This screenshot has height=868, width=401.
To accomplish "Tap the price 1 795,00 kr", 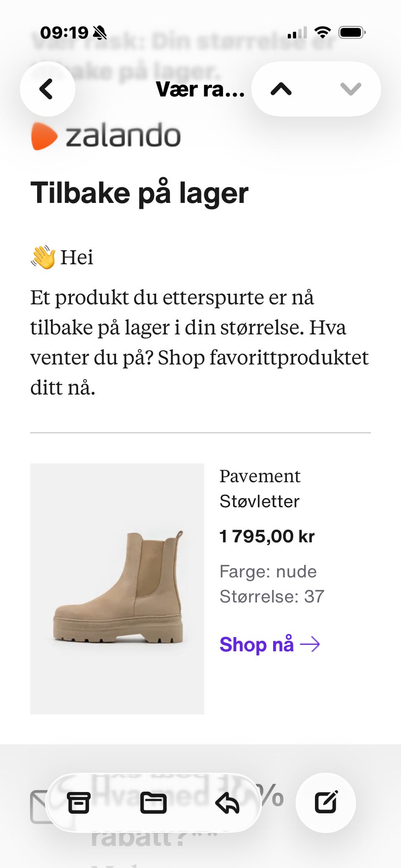I will 267,536.
